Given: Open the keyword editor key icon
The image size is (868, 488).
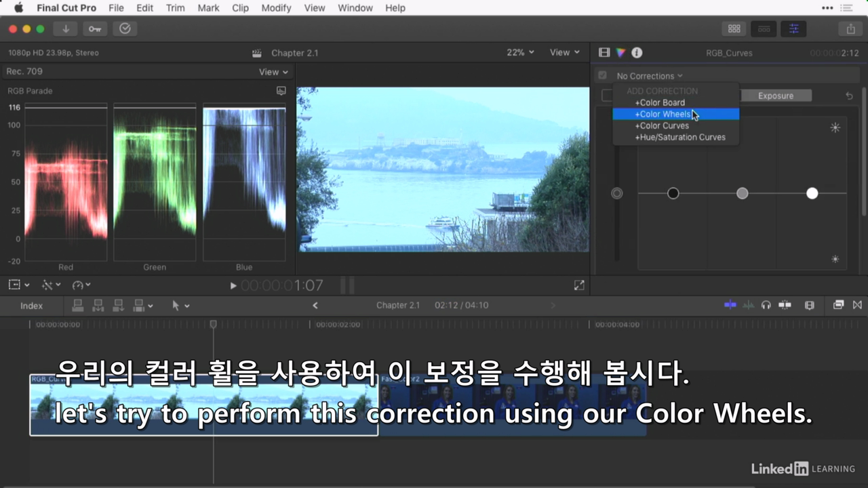Looking at the screenshot, I should tap(95, 28).
